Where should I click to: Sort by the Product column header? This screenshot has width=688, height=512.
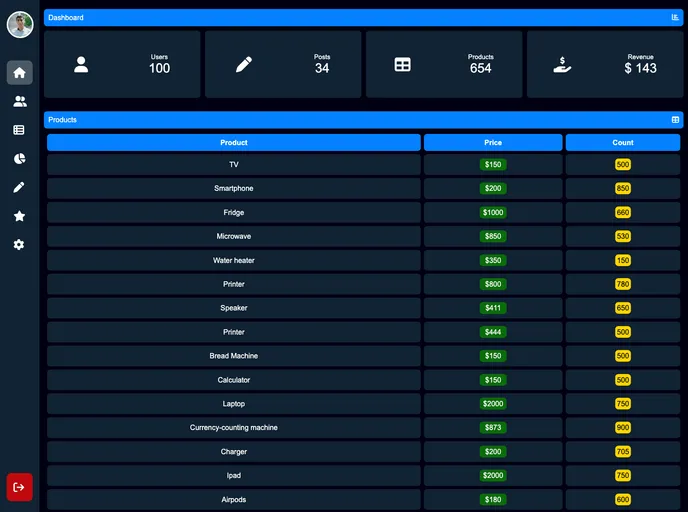coord(234,143)
